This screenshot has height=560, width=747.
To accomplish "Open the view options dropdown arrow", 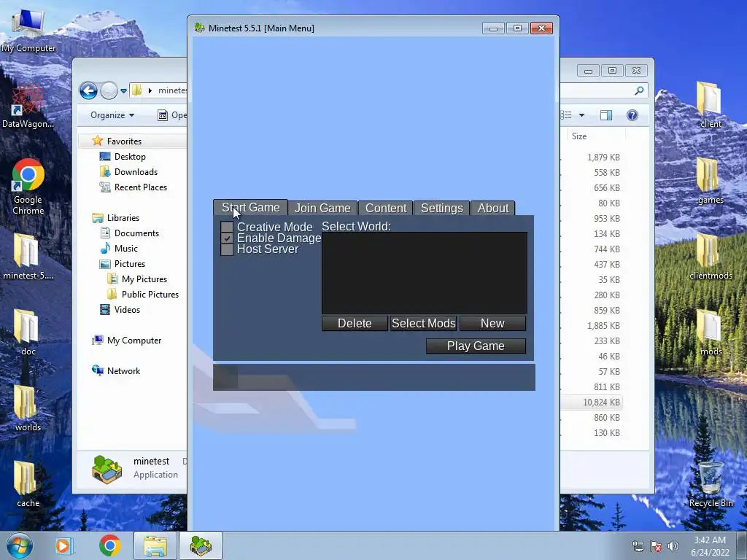I will point(581,115).
